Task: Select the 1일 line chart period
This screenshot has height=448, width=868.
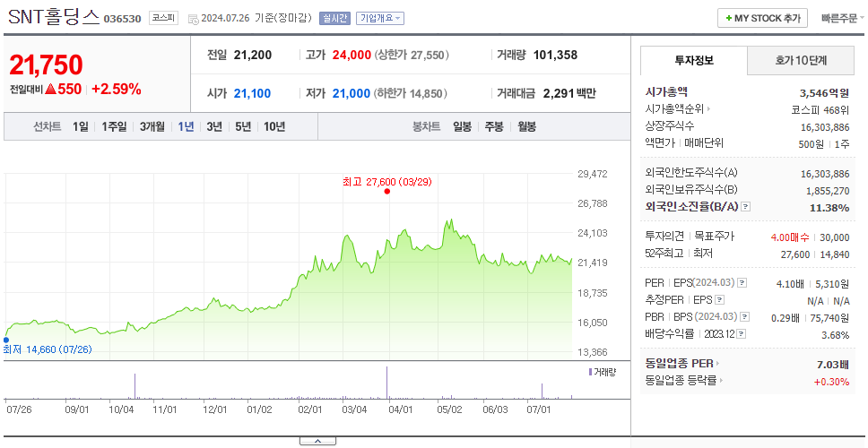Action: (x=81, y=126)
